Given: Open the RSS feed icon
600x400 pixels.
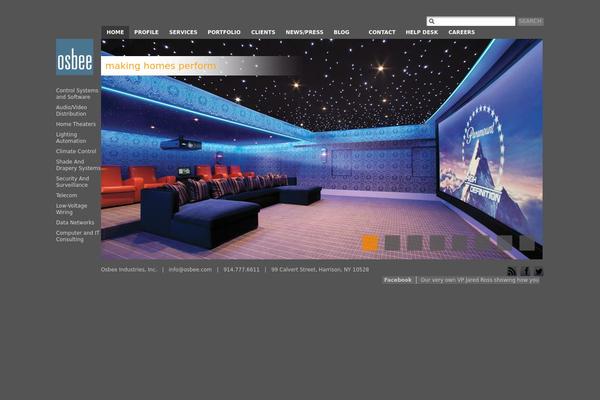Looking at the screenshot, I should click(x=512, y=271).
